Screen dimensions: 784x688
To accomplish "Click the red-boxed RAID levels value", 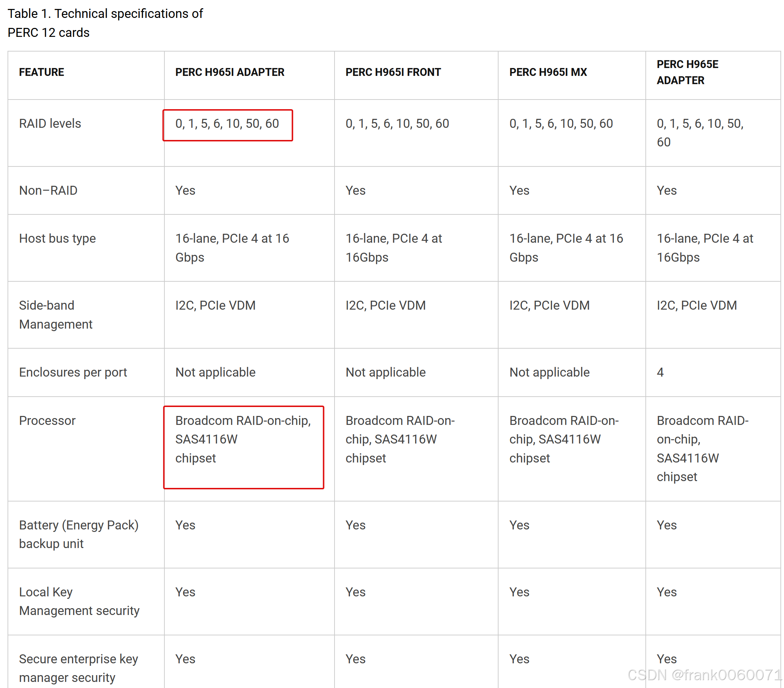I will tap(227, 124).
